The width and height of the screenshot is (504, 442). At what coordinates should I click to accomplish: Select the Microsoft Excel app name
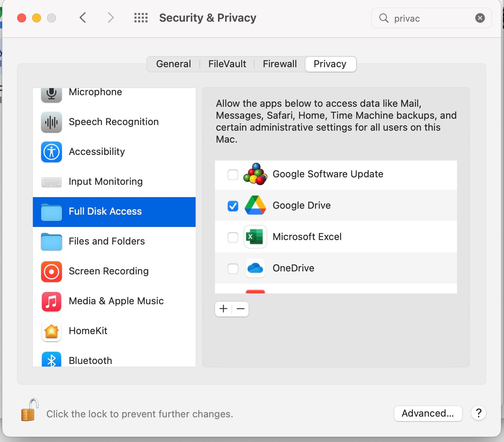point(307,237)
